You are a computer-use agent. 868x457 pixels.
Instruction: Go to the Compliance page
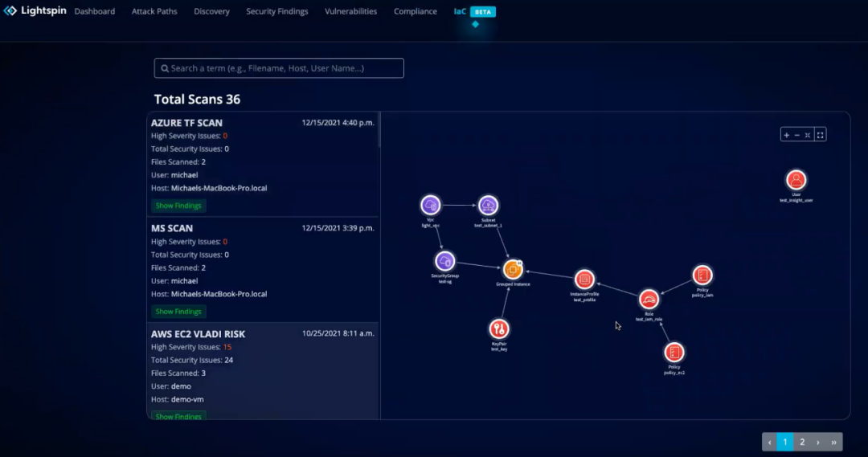pos(416,11)
